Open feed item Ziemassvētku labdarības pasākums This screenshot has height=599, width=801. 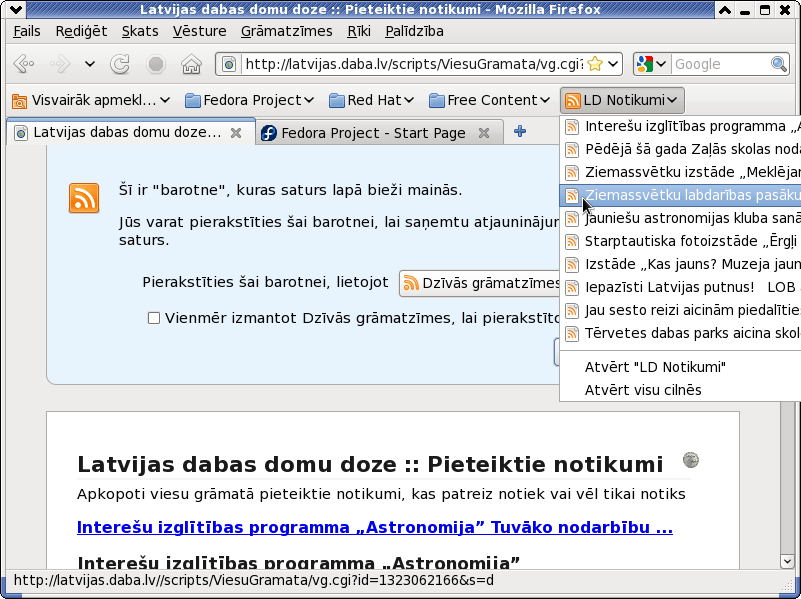(x=681, y=195)
